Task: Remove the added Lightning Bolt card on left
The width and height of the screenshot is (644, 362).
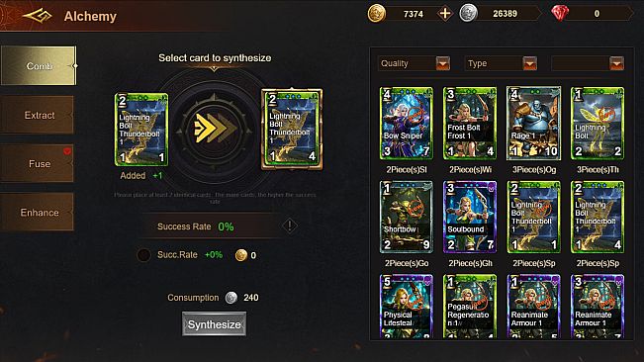Action: coord(141,130)
